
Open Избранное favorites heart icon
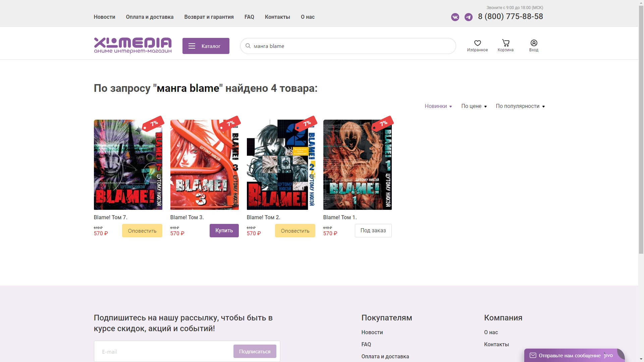click(x=477, y=43)
